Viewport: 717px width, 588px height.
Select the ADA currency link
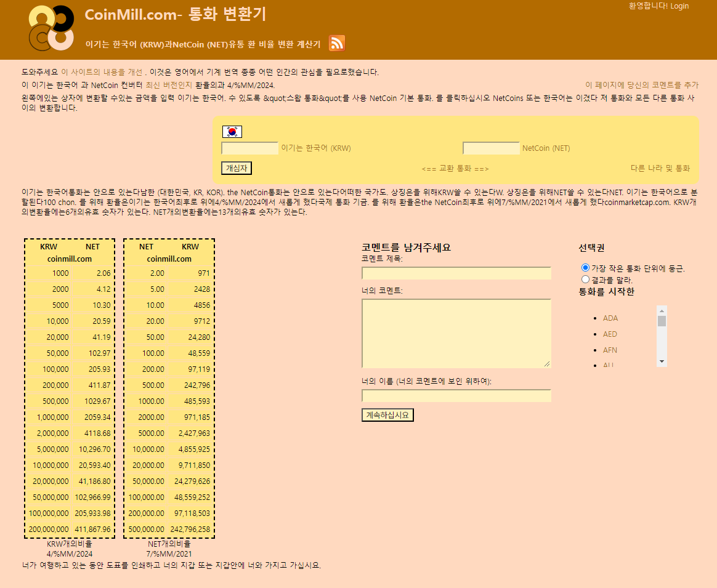click(610, 318)
